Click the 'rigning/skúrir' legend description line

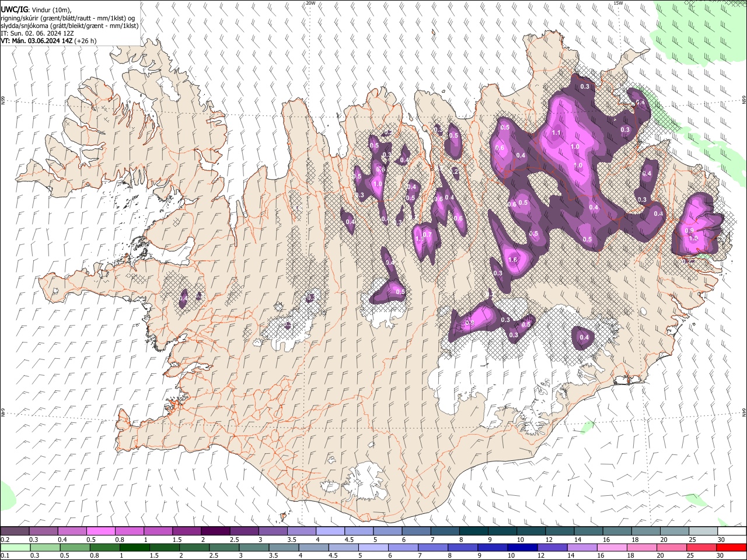pyautogui.click(x=67, y=18)
